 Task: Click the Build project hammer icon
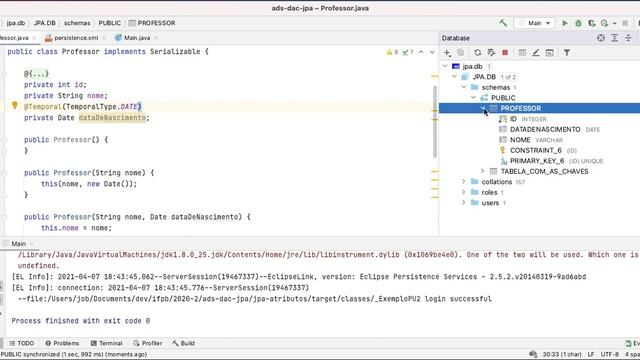(x=503, y=23)
